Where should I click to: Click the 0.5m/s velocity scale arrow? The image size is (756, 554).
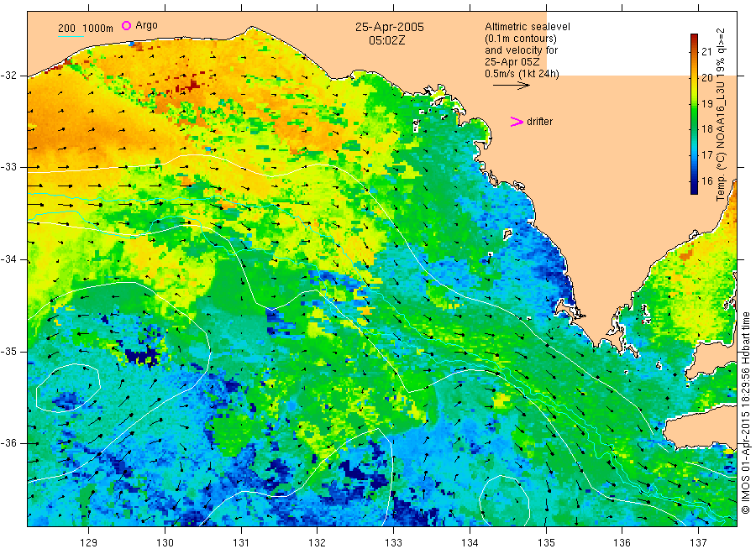click(x=511, y=86)
